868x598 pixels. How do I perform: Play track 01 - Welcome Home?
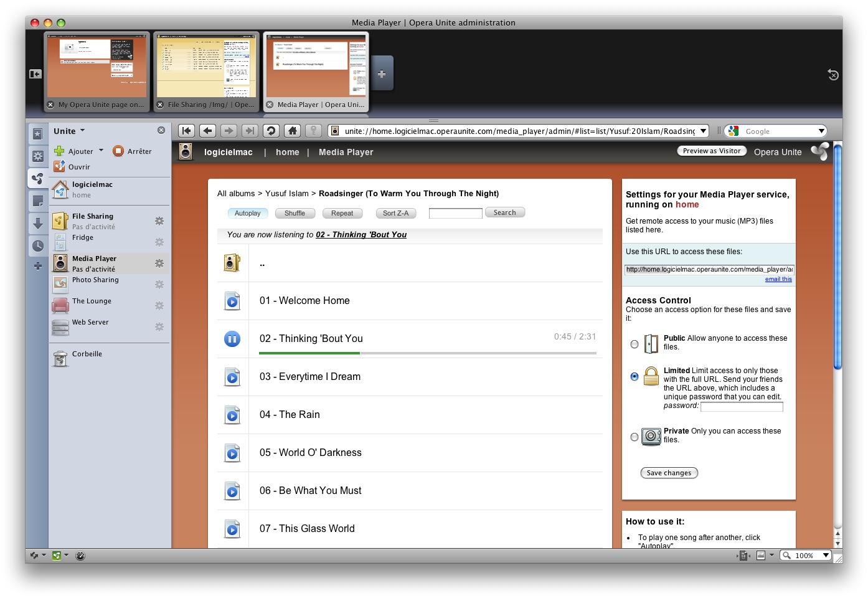(x=232, y=301)
